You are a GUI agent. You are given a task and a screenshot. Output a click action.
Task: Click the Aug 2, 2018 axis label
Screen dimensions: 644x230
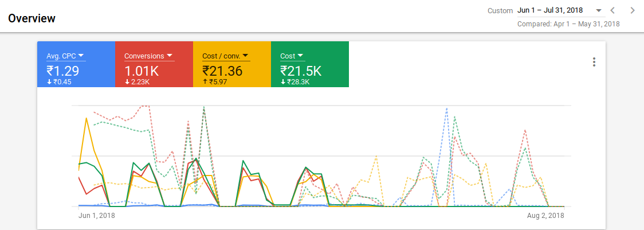tap(547, 215)
